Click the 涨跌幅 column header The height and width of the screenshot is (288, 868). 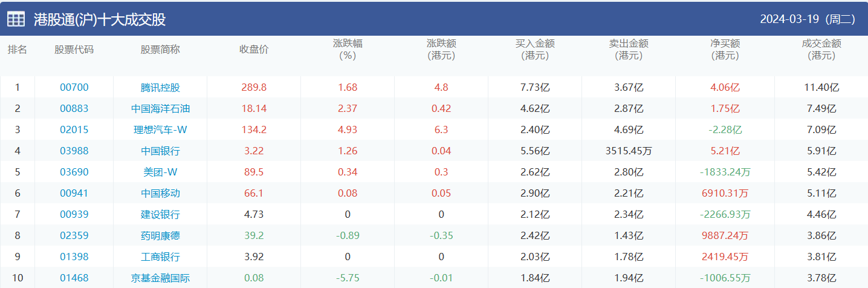[348, 49]
